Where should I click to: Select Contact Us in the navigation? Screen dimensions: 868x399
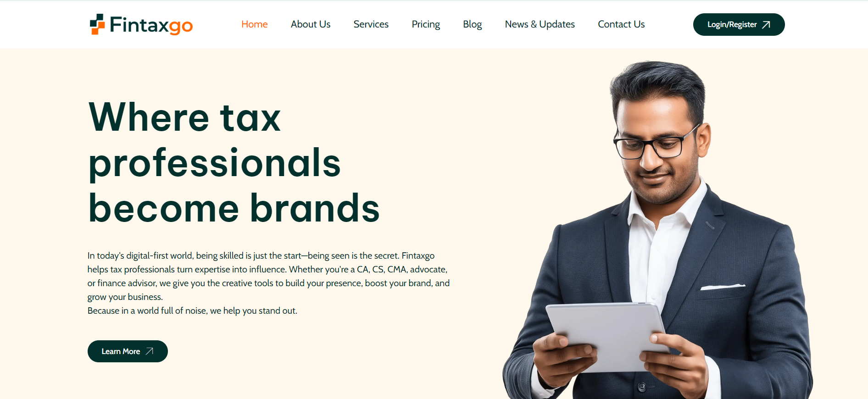621,24
